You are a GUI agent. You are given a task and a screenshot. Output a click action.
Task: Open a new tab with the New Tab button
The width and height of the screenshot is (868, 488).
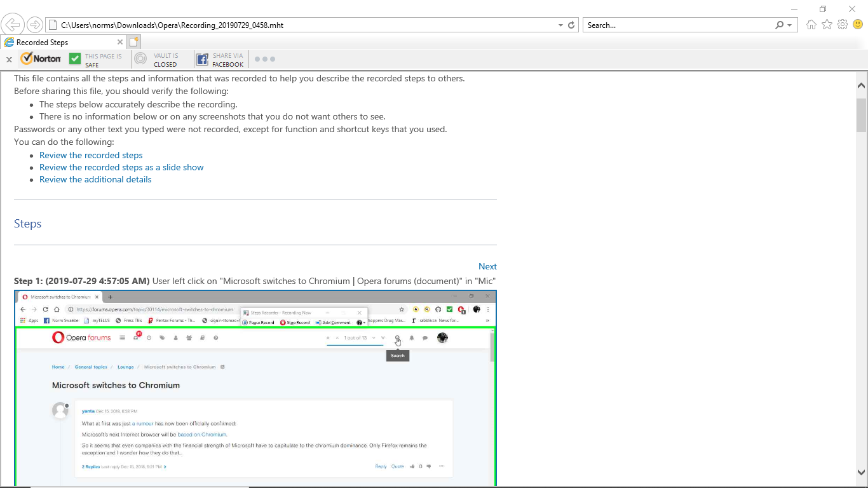pos(133,42)
